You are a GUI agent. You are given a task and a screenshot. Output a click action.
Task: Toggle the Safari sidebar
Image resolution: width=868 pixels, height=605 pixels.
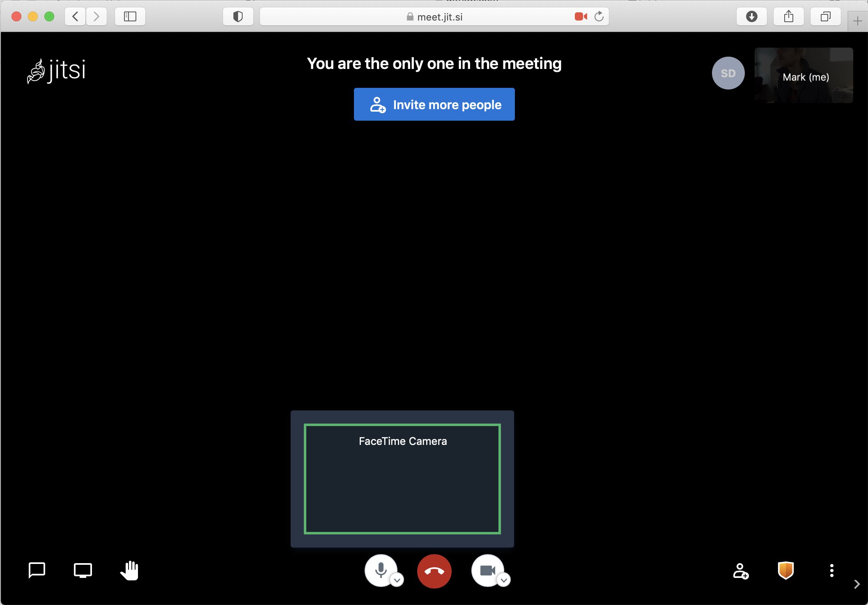pyautogui.click(x=130, y=16)
